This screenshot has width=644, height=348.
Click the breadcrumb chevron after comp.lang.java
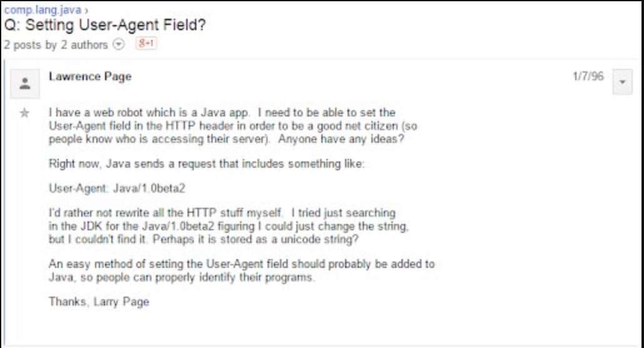tap(86, 10)
